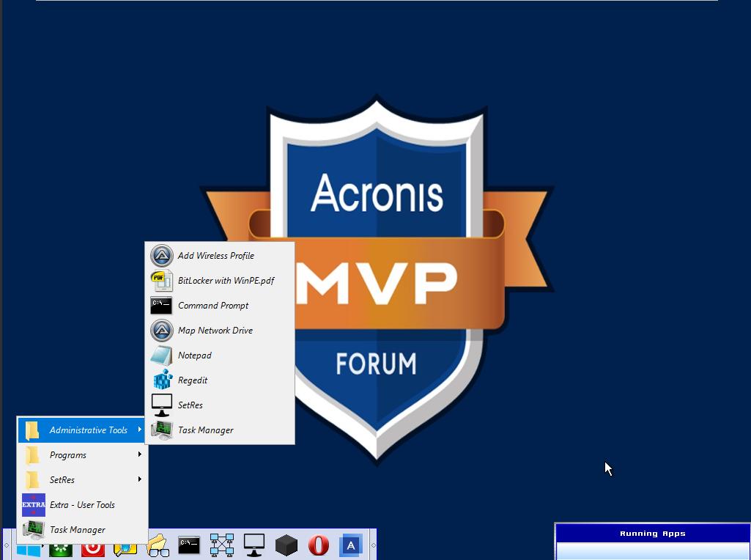Open the network mapping tool from the taskbar
This screenshot has width=751, height=560.
(x=221, y=545)
